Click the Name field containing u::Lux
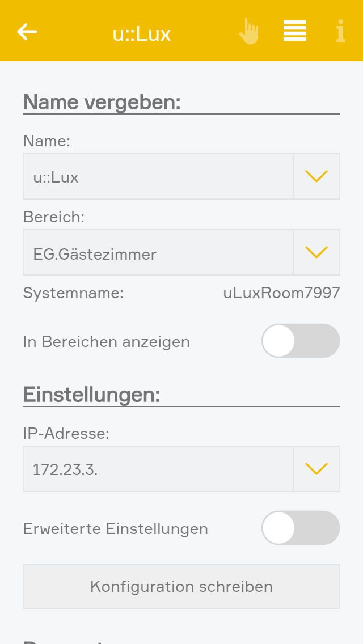 point(158,176)
